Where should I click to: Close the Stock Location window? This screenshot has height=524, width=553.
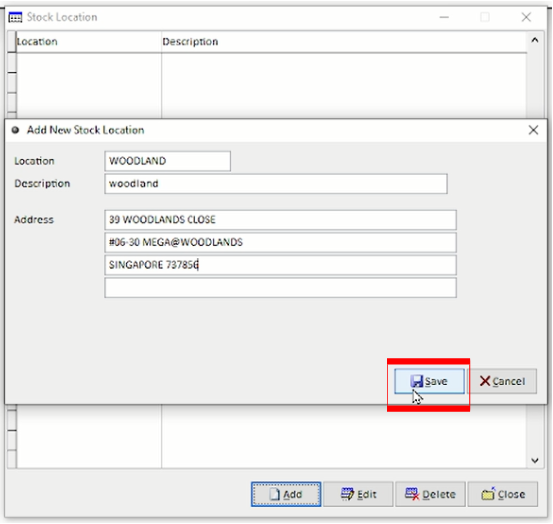pos(526,17)
